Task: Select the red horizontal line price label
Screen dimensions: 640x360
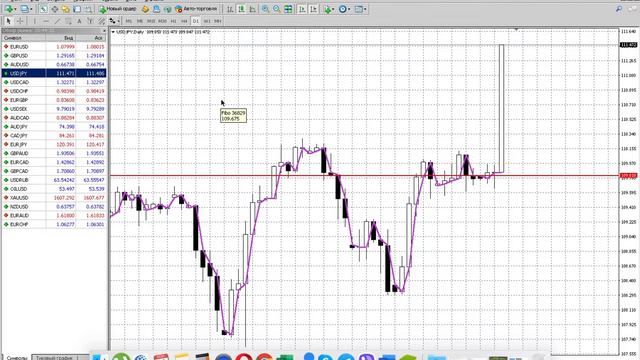Action: 629,176
